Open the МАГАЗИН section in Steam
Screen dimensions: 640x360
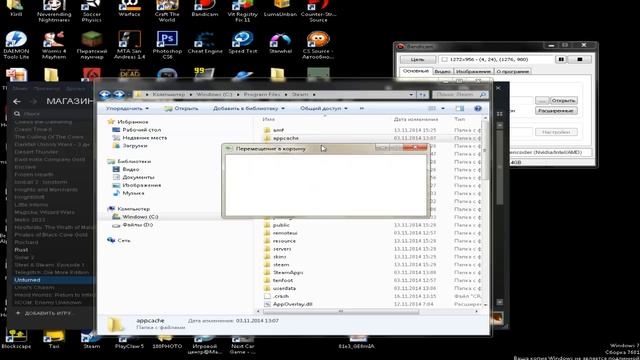(70, 101)
